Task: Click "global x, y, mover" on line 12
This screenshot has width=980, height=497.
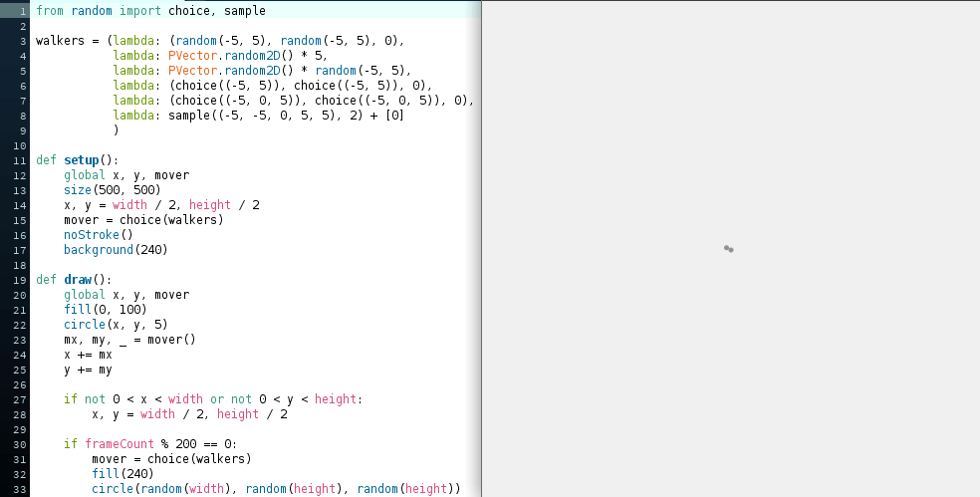Action: (126, 175)
